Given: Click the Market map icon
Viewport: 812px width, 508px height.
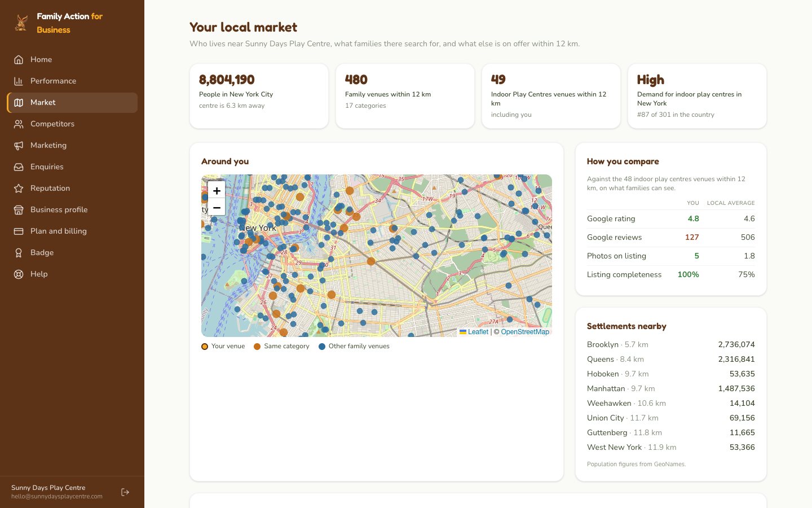Looking at the screenshot, I should [x=19, y=102].
